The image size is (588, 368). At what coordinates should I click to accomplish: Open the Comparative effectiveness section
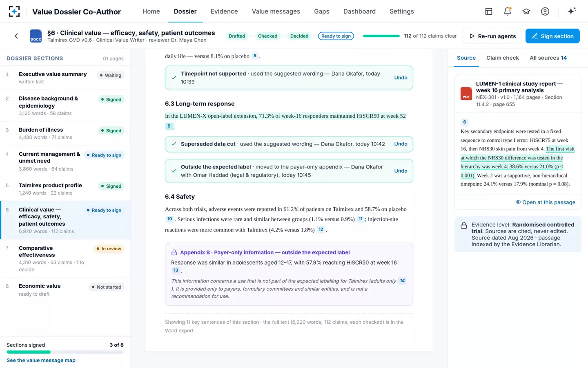pos(65,258)
